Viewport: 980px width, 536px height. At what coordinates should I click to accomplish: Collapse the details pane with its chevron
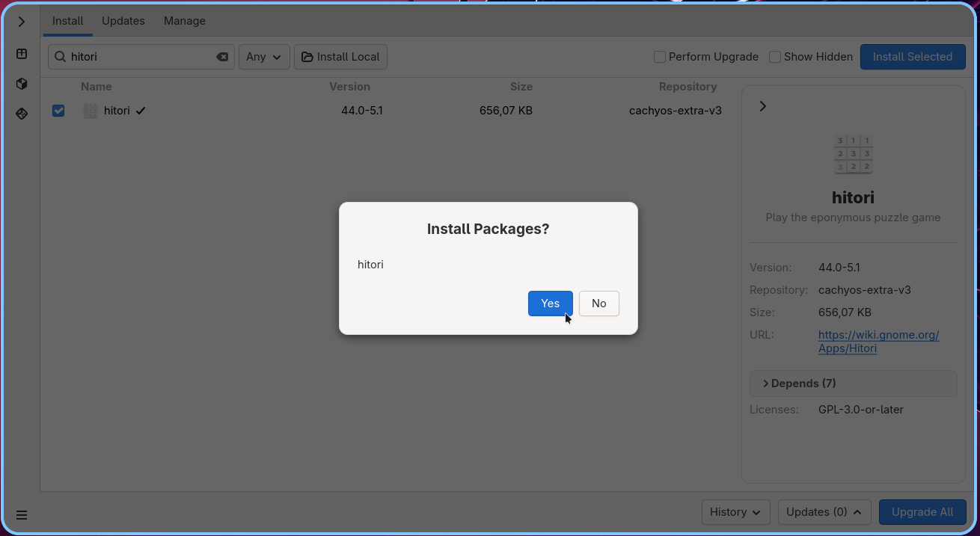click(x=762, y=106)
